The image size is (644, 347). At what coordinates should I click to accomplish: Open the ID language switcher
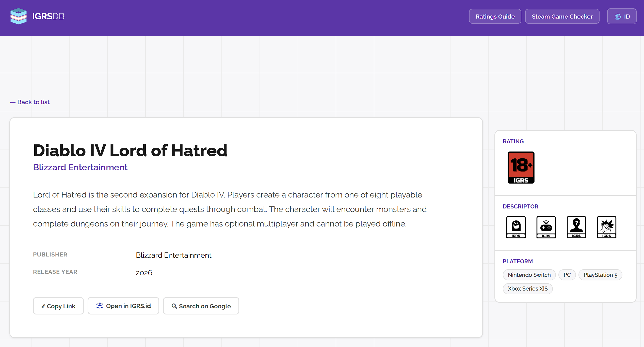[x=622, y=17]
